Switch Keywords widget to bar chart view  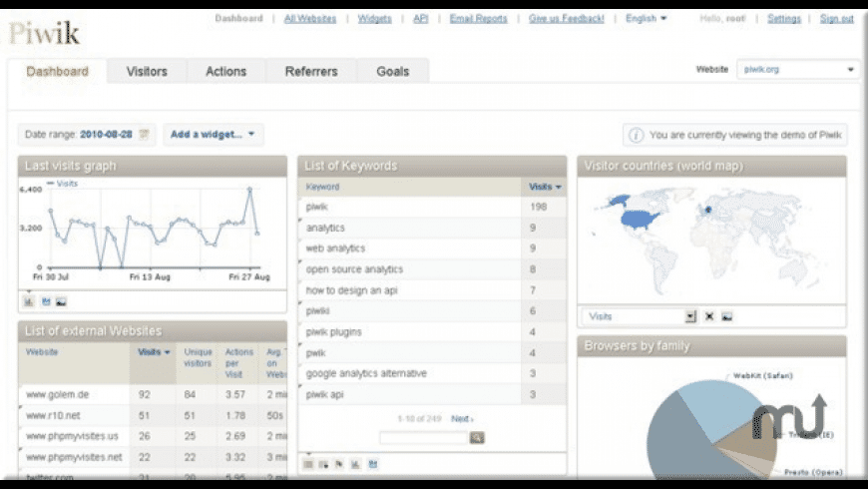(x=355, y=464)
